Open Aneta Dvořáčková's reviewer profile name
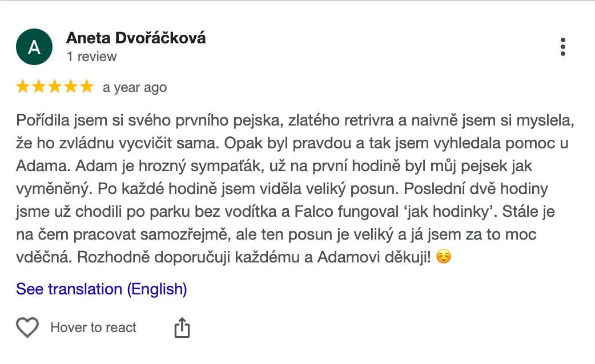Screen dimensions: 595x364 click(136, 38)
